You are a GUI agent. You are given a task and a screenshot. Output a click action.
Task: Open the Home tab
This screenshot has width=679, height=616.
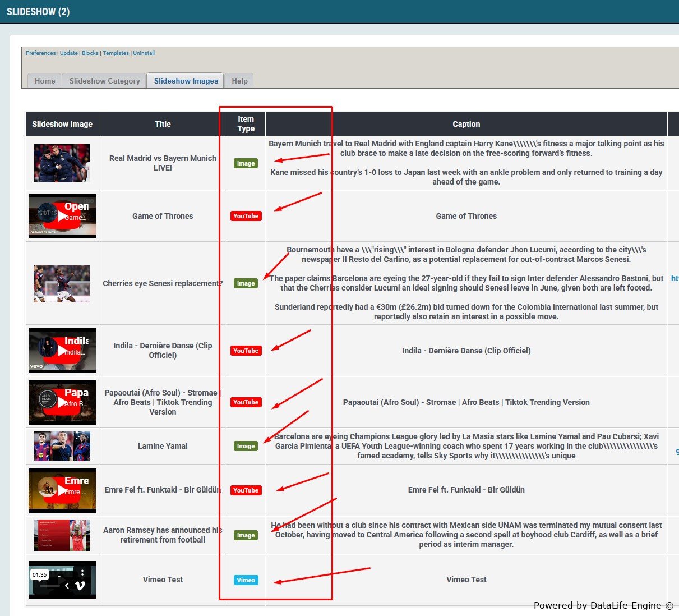(45, 81)
